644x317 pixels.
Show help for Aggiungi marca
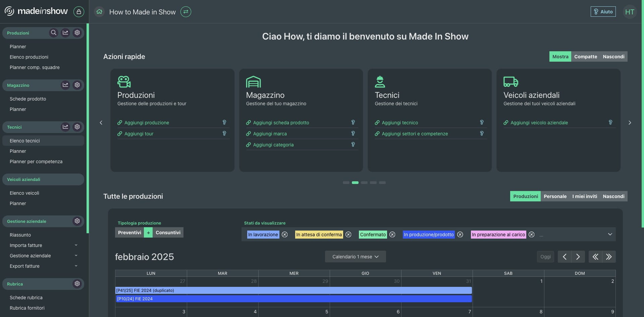coord(353,133)
